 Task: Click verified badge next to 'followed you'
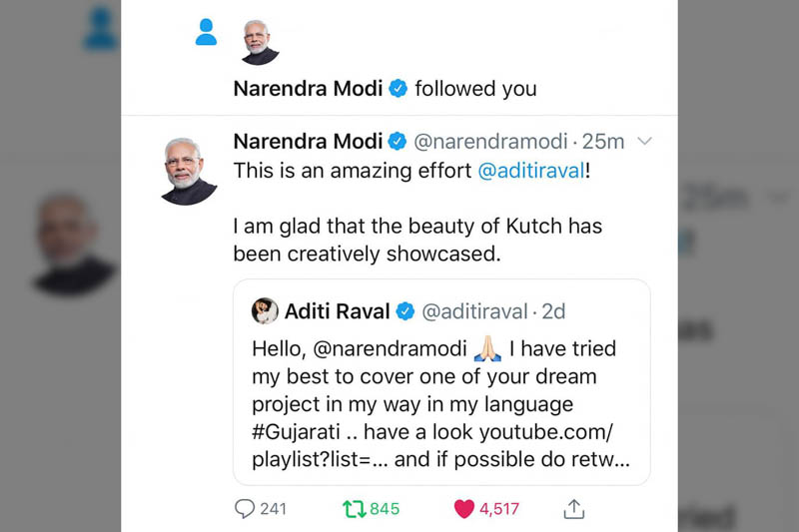tap(398, 88)
